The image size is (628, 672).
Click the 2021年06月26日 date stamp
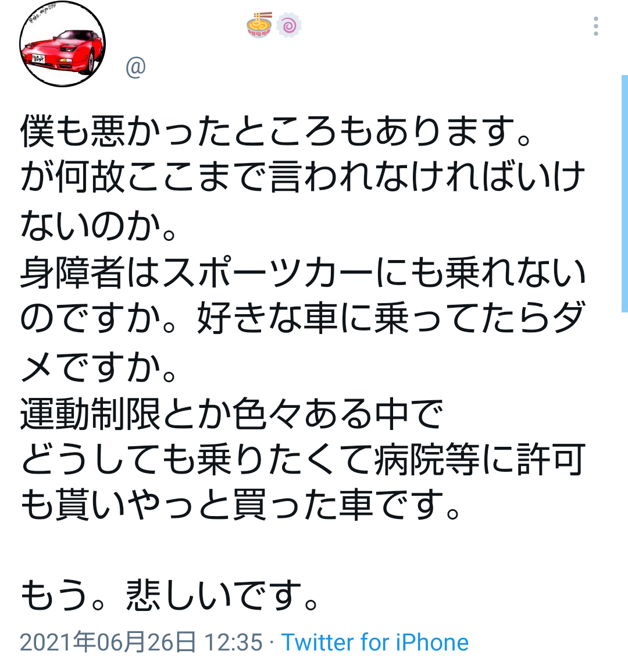coord(108,642)
